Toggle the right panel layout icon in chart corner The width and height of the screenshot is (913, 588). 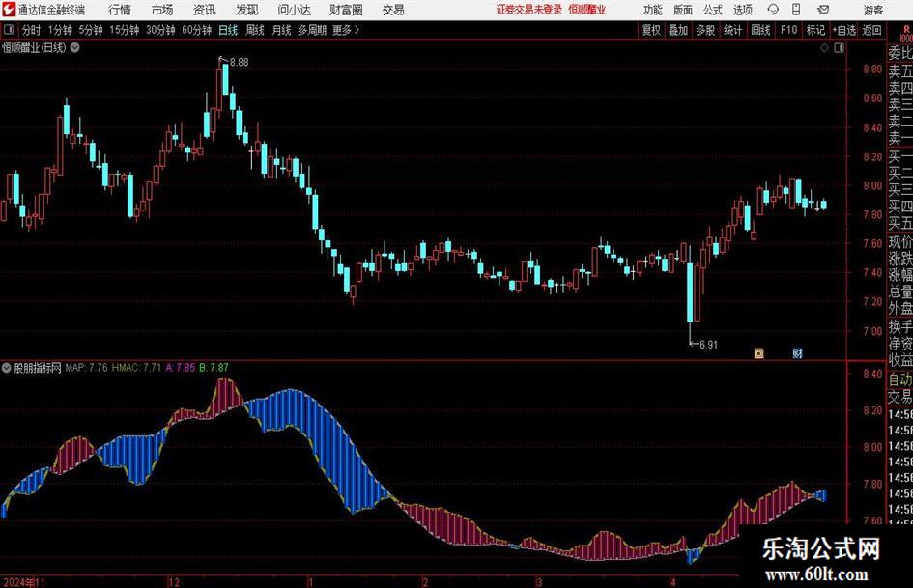pos(839,48)
